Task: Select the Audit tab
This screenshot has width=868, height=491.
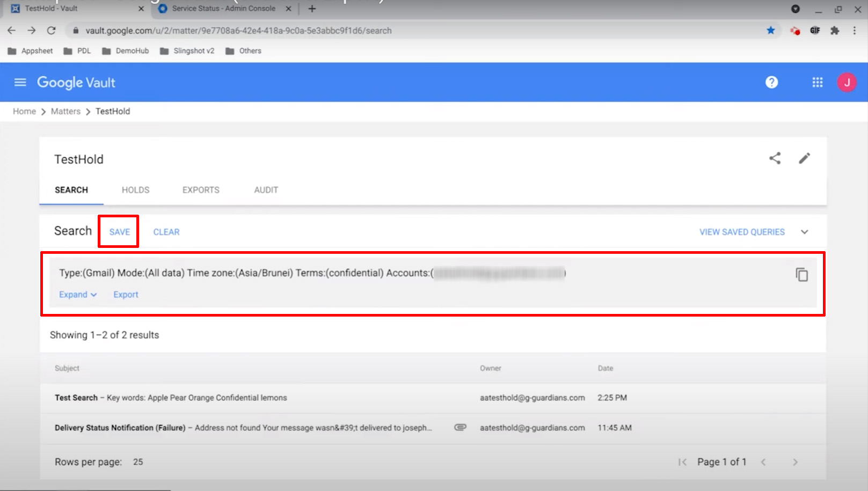Action: coord(266,190)
